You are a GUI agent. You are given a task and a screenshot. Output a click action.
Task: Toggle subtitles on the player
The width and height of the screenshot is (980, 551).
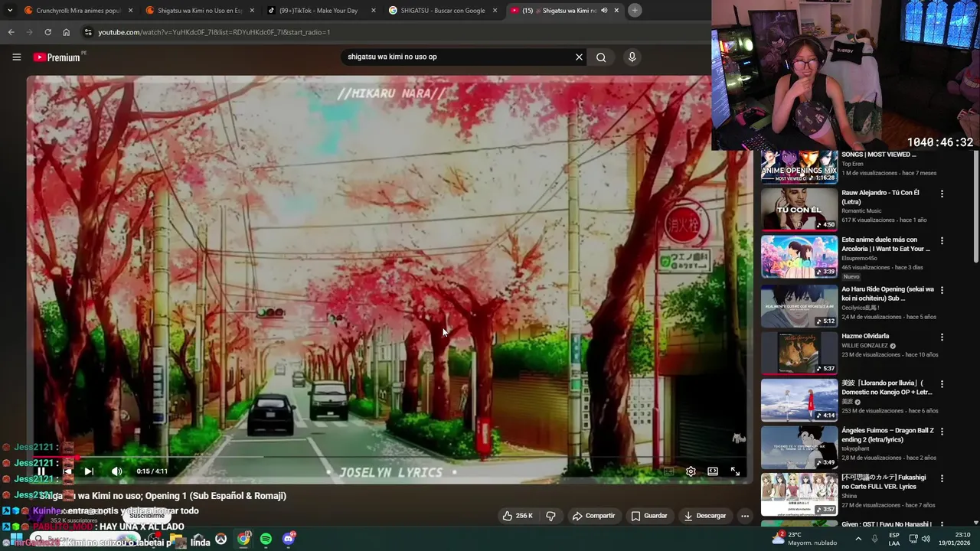pos(668,471)
